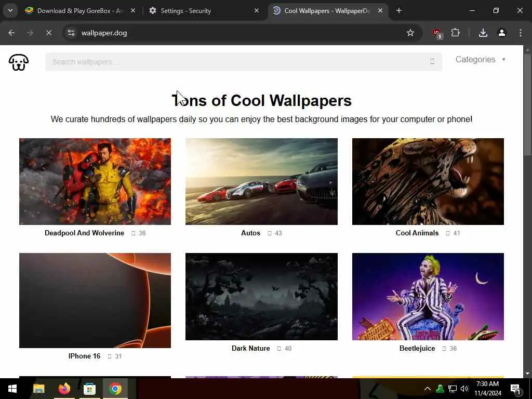This screenshot has width=532, height=399.
Task: Go back with the browser back arrow
Action: click(x=11, y=33)
